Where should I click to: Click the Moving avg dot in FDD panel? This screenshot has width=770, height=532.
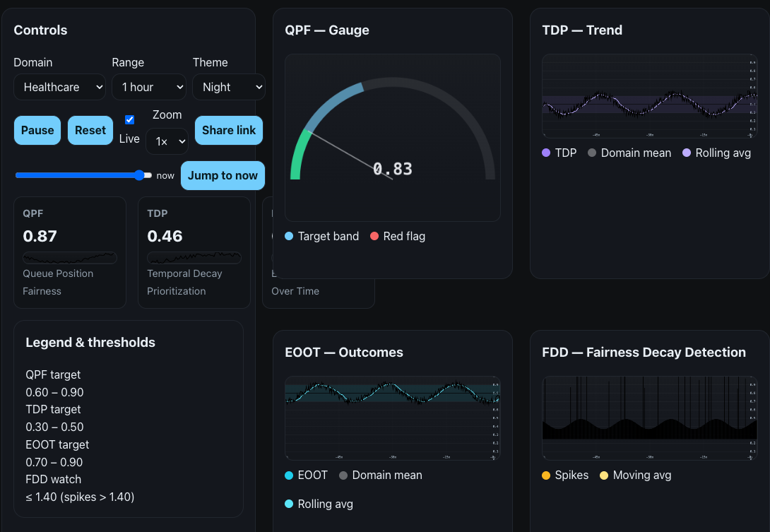pyautogui.click(x=603, y=475)
